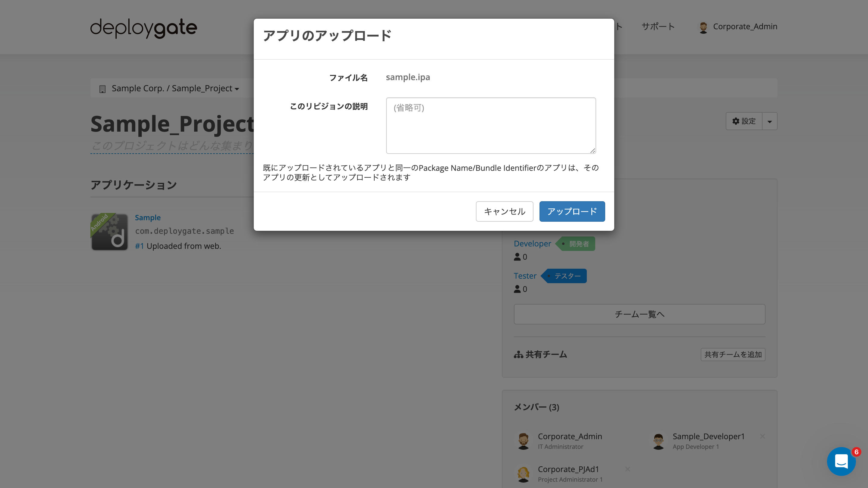Open the Intercom chat bubble
Image resolution: width=868 pixels, height=488 pixels.
pos(841,461)
